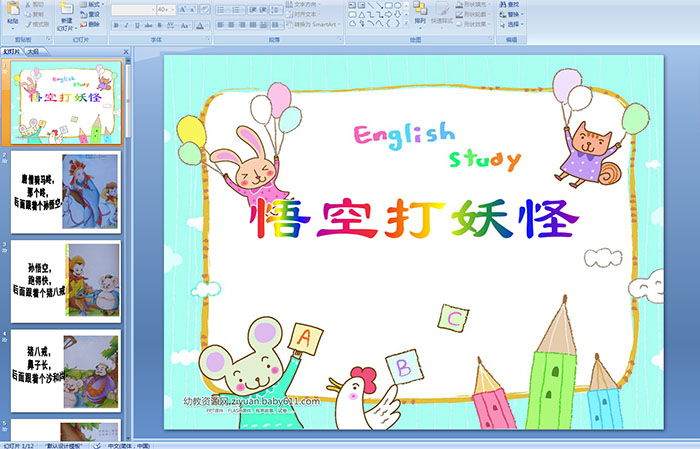The image size is (700, 449).
Task: Open the Select (选择) menu
Action: point(511,24)
